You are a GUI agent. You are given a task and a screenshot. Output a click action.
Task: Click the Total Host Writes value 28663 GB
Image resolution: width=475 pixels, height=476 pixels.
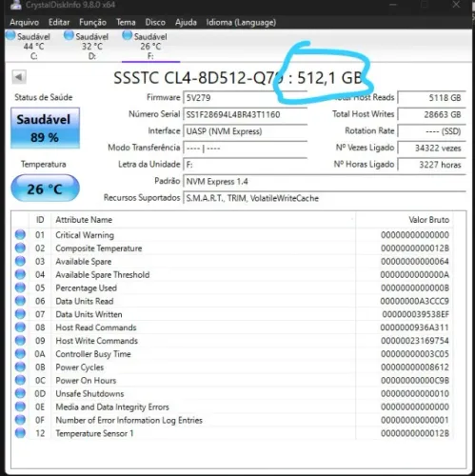coord(432,114)
